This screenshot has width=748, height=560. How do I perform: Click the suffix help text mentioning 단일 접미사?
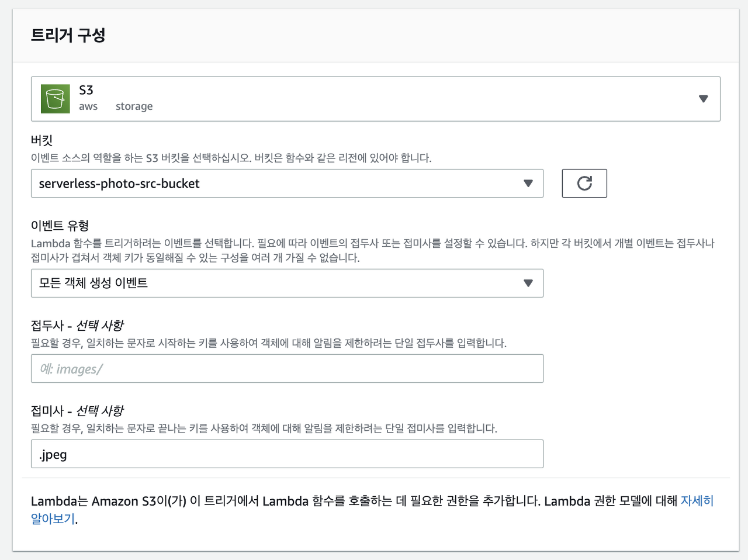click(x=264, y=428)
